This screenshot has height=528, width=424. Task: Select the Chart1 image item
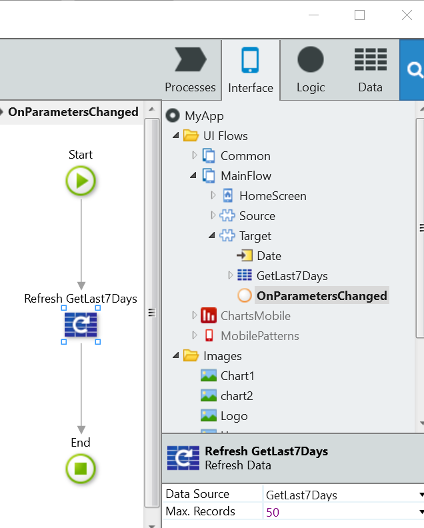pyautogui.click(x=237, y=375)
